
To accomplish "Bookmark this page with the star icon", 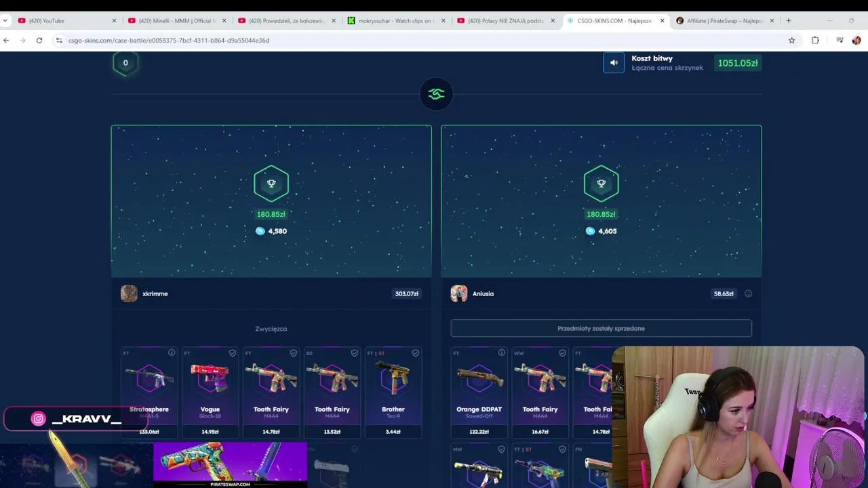I will click(x=791, y=40).
